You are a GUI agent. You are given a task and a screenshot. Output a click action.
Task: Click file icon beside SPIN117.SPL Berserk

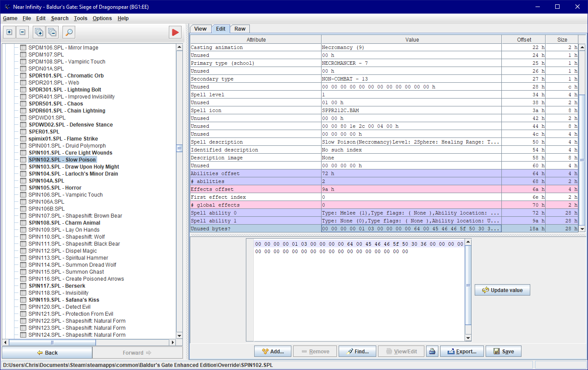coord(24,286)
